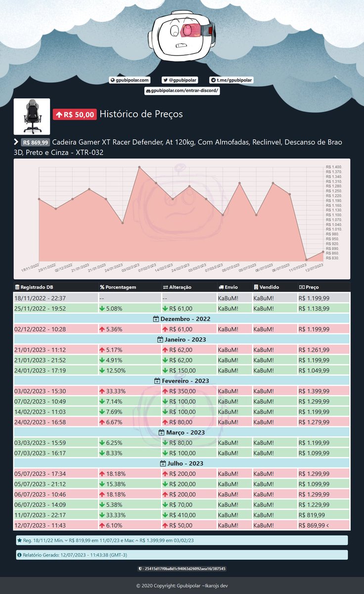Click the database icon in Registrado DB header
Screen dimensions: 364x594
(17, 287)
